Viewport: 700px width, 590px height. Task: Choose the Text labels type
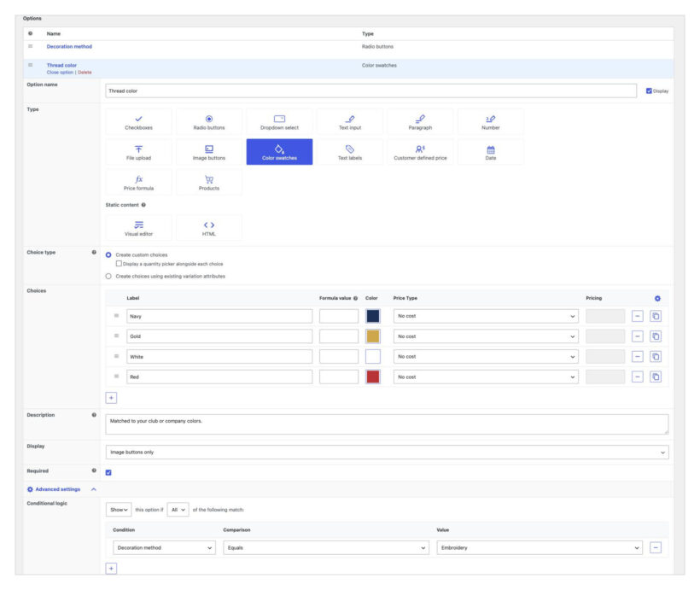349,152
